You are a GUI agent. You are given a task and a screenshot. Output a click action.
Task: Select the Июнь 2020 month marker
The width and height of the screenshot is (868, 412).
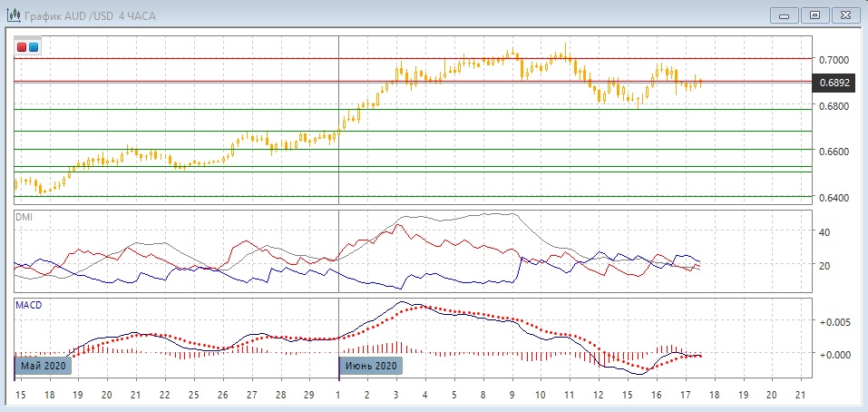370,366
